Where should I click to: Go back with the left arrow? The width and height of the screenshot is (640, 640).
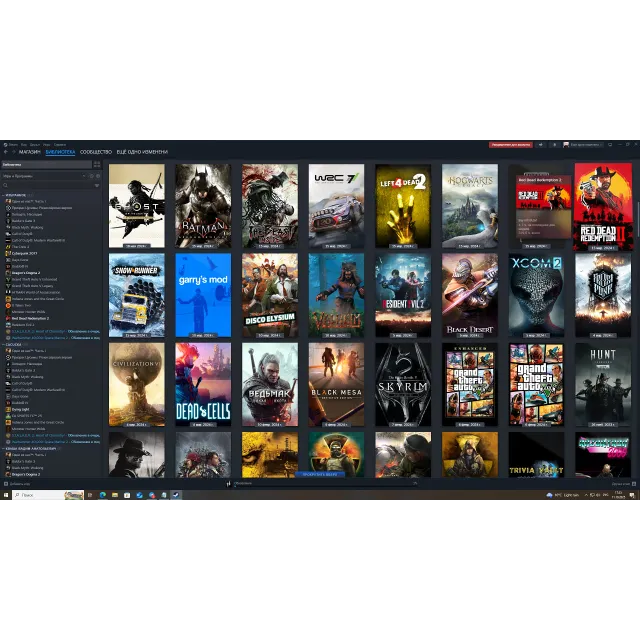[6, 152]
